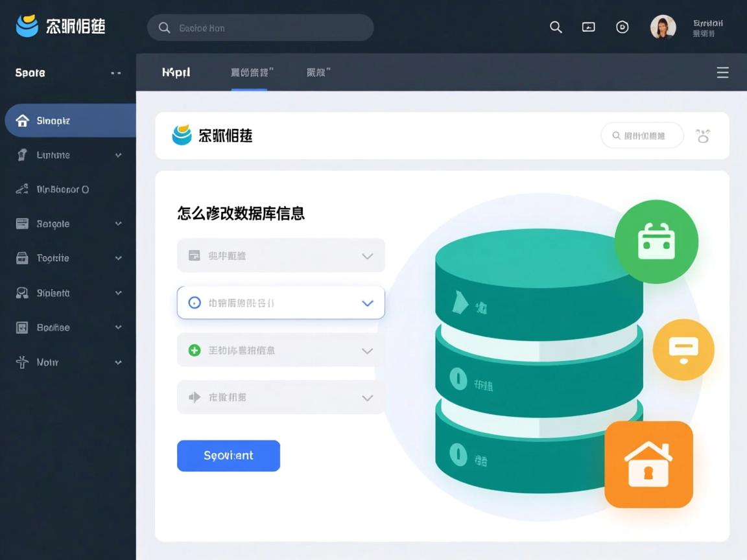Open the hamburger menu on the right
This screenshot has height=560, width=747.
[722, 73]
